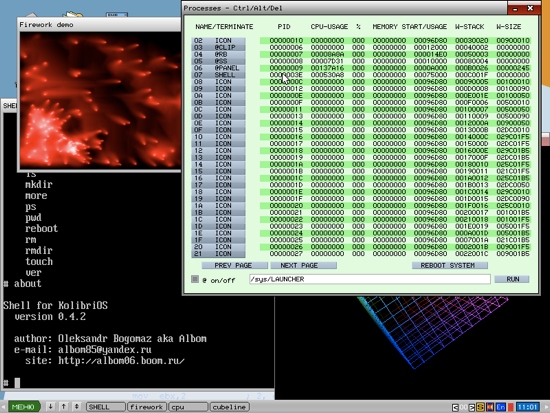Click the En keyboard language tray icon
Image resolution: width=550 pixels, height=413 pixels.
tap(501, 407)
